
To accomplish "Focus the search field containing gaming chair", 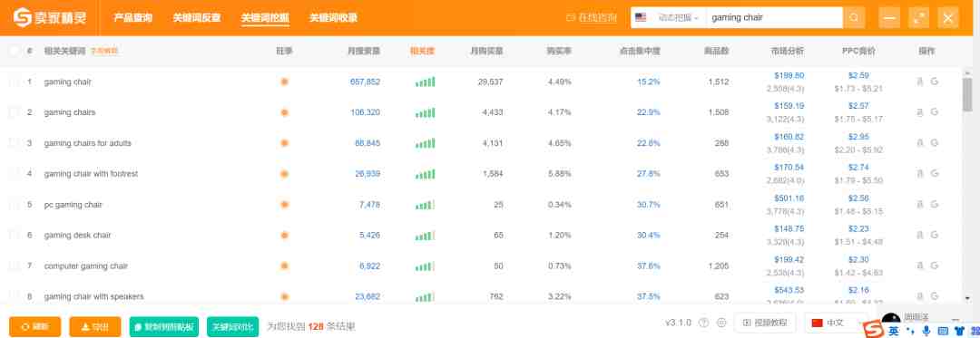I will click(x=774, y=17).
